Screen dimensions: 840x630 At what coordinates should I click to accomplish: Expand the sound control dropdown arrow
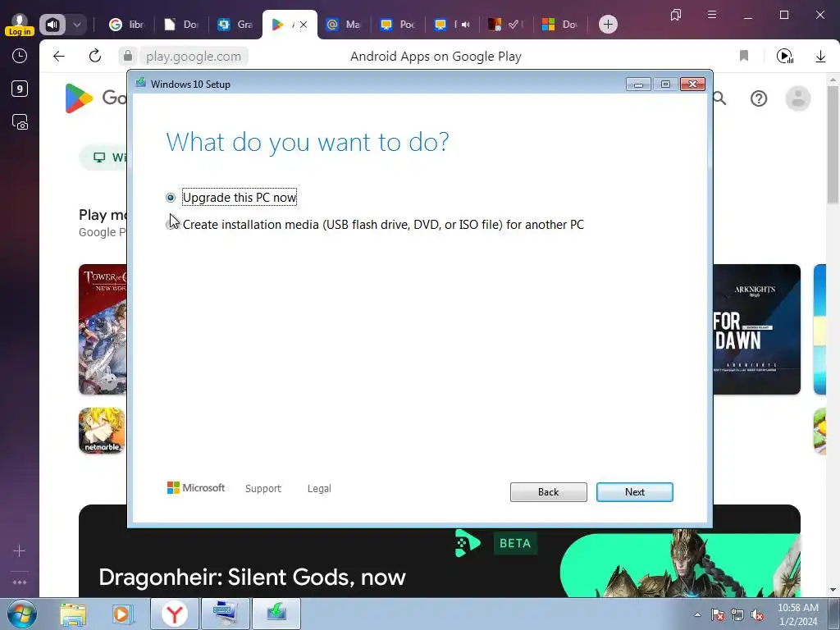coord(76,25)
